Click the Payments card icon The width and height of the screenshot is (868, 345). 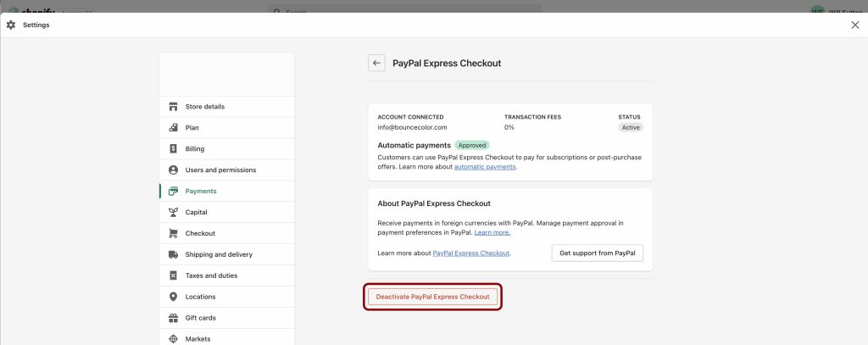pos(173,191)
